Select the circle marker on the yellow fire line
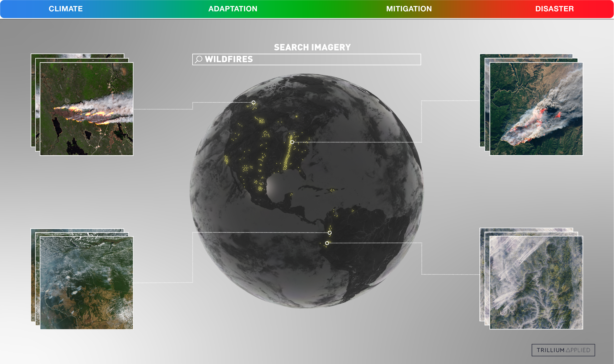This screenshot has height=364, width=614. [292, 142]
